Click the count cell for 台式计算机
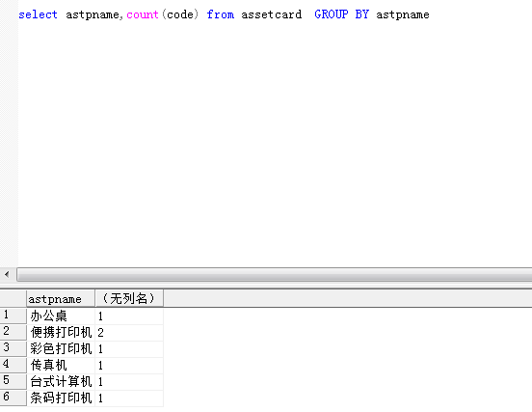Viewport: 532px width, 412px height. point(129,381)
